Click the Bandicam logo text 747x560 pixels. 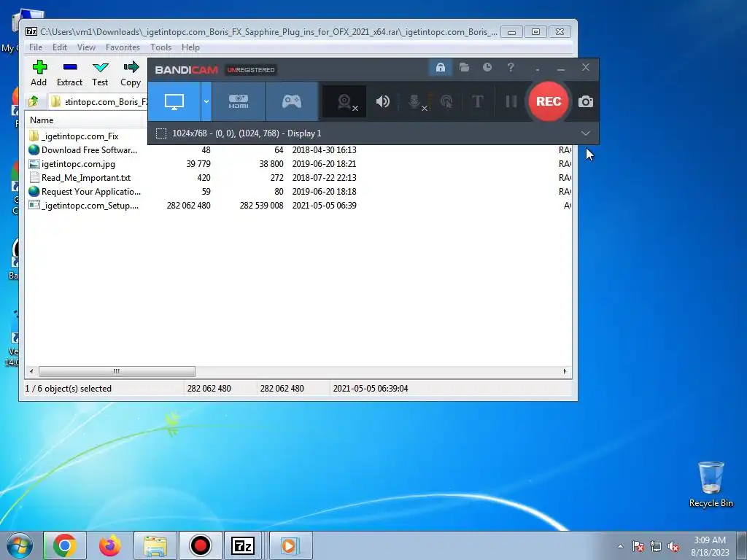click(x=186, y=70)
